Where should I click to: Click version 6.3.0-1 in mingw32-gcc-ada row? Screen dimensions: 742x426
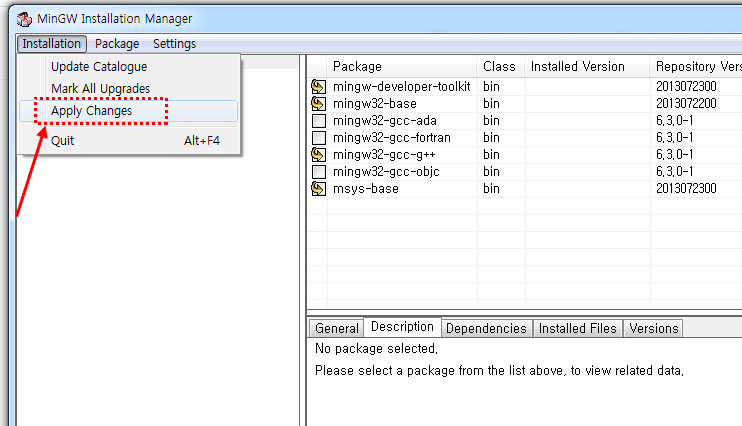point(674,121)
